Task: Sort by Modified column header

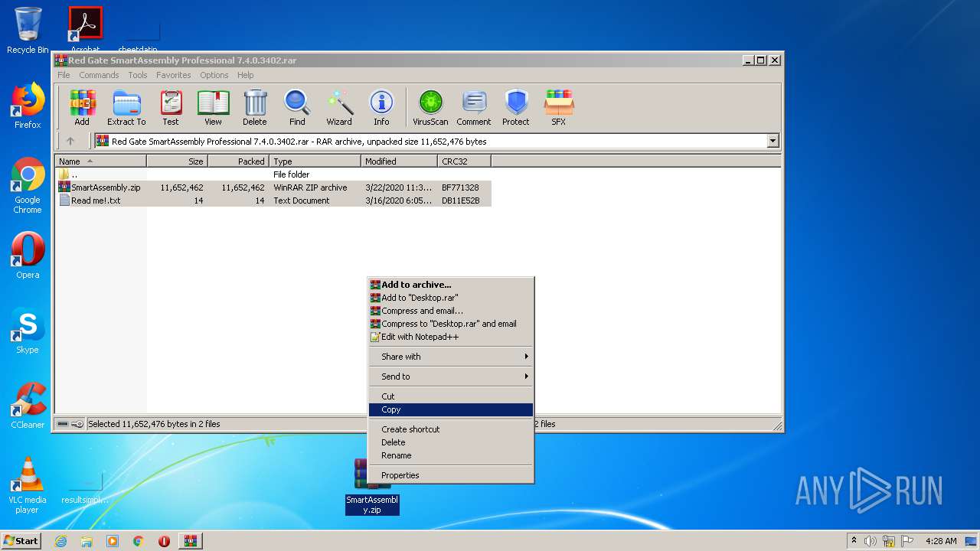Action: 400,161
